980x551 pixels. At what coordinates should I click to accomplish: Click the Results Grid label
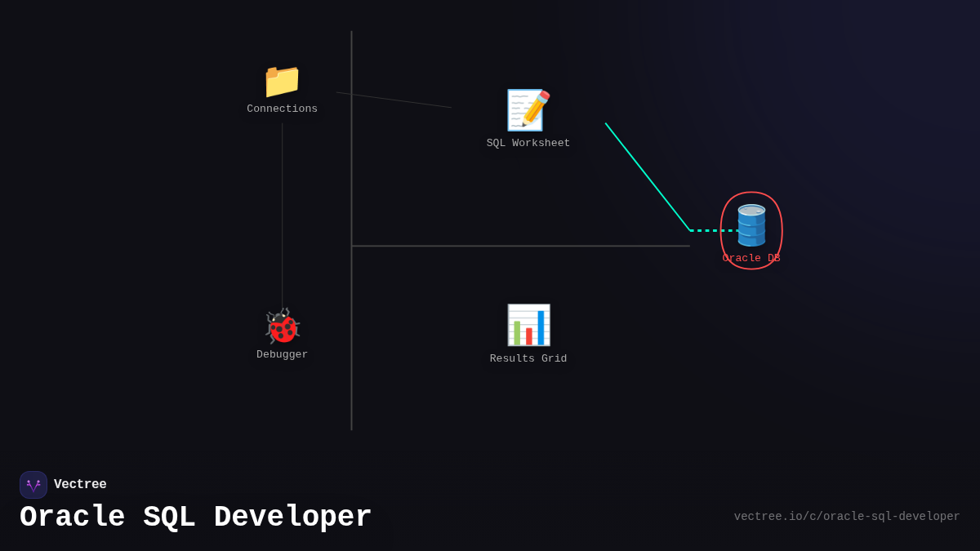[528, 358]
